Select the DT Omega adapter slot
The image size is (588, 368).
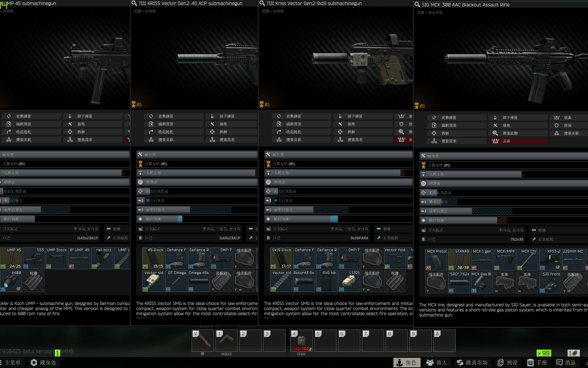pos(176,281)
